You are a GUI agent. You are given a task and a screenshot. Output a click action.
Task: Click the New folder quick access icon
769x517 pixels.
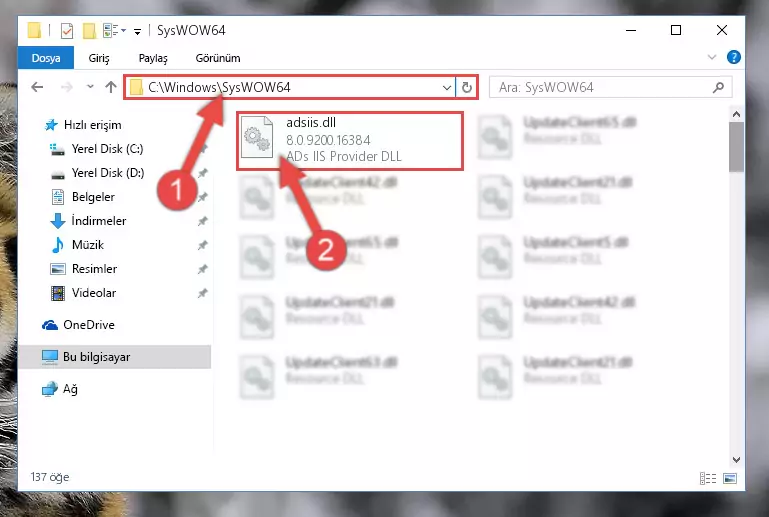click(89, 30)
